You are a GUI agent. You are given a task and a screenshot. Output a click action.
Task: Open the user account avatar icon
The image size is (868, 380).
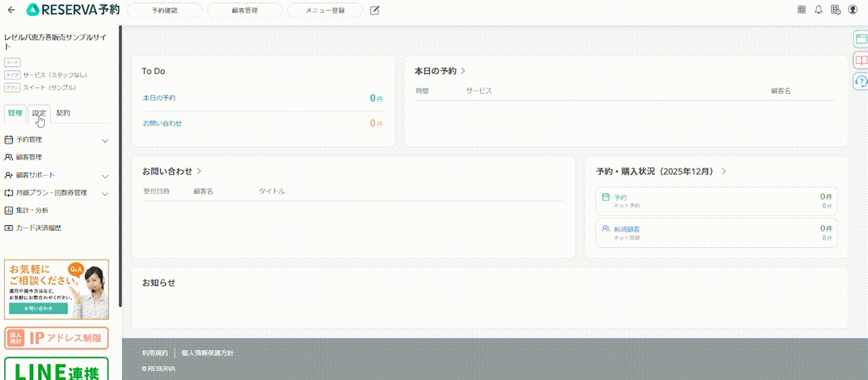(x=852, y=9)
